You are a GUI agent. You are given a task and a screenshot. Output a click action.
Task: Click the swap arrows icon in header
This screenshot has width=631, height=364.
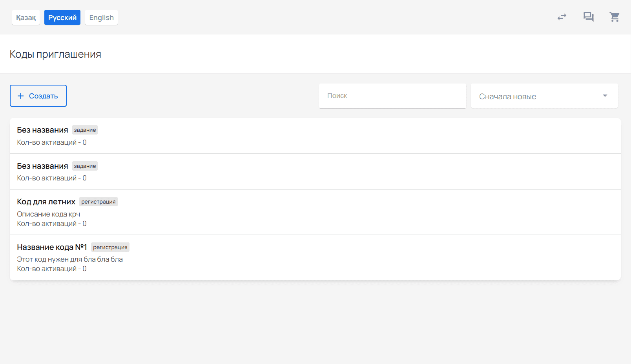(x=562, y=17)
